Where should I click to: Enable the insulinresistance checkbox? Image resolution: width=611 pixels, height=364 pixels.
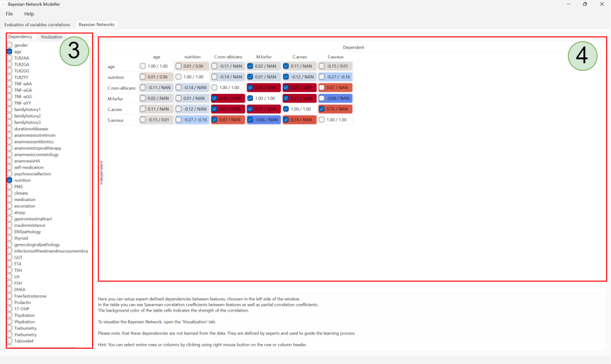click(9, 225)
